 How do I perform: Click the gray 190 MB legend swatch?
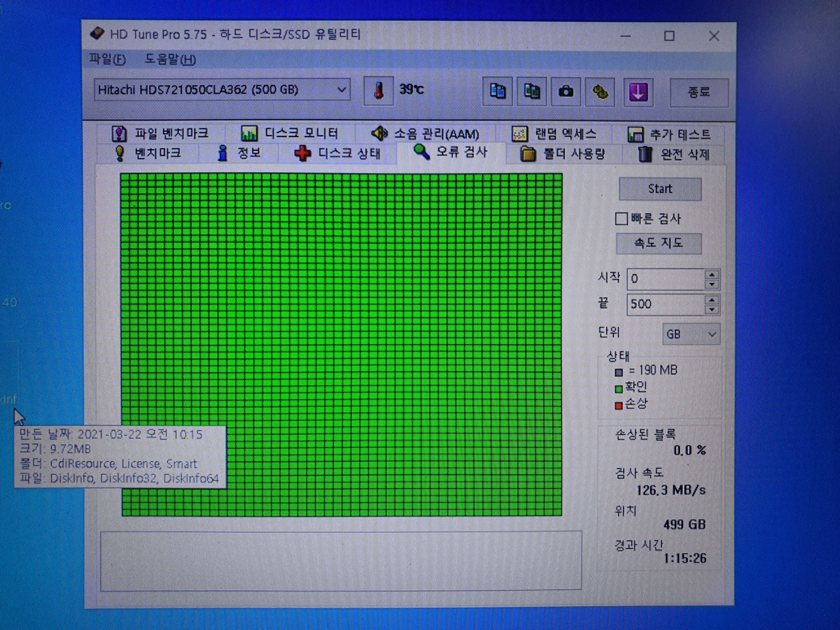pyautogui.click(x=619, y=372)
